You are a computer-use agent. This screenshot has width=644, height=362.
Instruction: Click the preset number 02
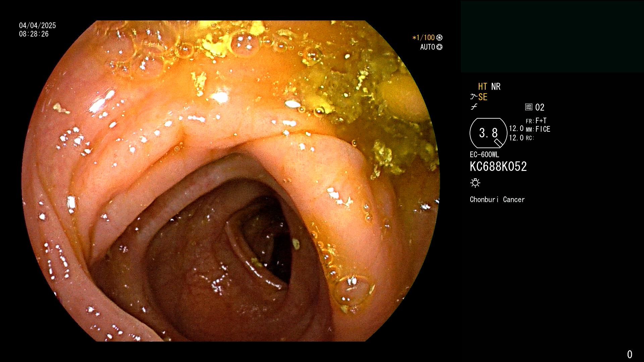coord(540,107)
